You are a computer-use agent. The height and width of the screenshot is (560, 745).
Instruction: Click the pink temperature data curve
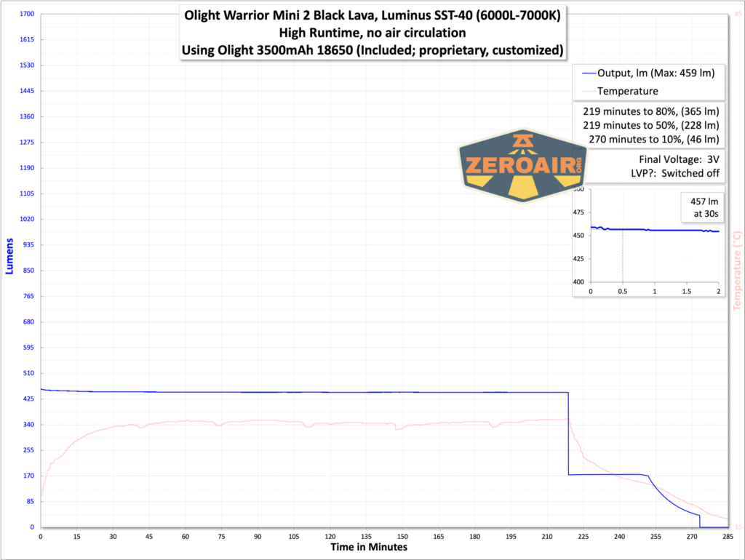(x=291, y=422)
